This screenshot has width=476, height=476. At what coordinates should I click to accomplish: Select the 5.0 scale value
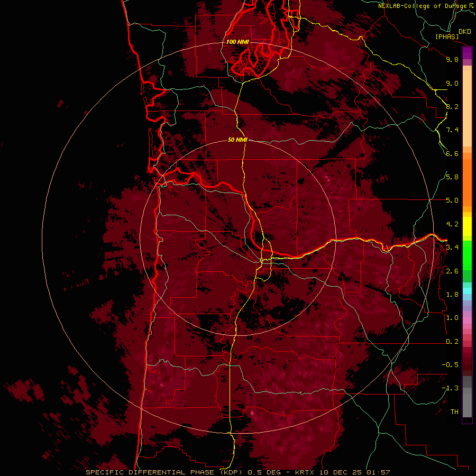tap(452, 200)
